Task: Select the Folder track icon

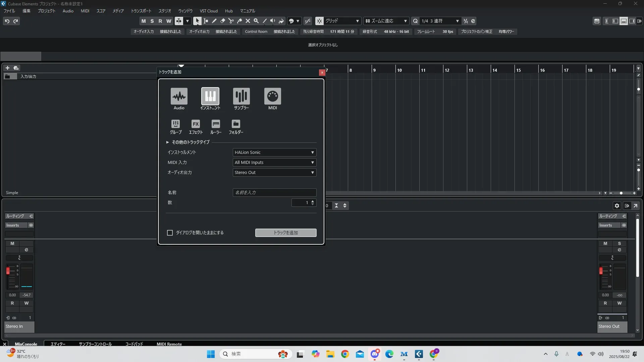Action: click(x=236, y=124)
